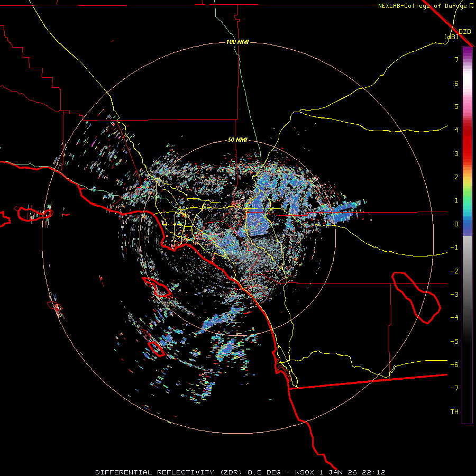
Task: Click the [dB] unit label
Action: tap(452, 36)
